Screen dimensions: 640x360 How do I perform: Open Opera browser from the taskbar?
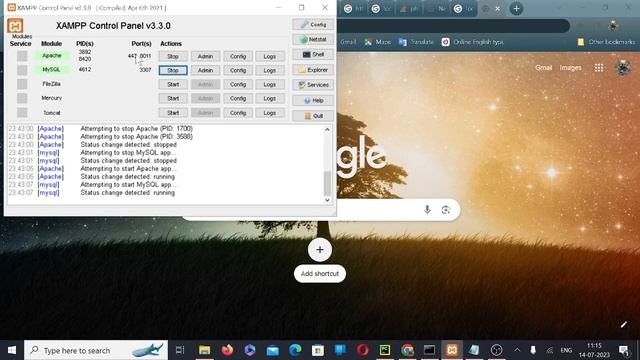tap(362, 350)
